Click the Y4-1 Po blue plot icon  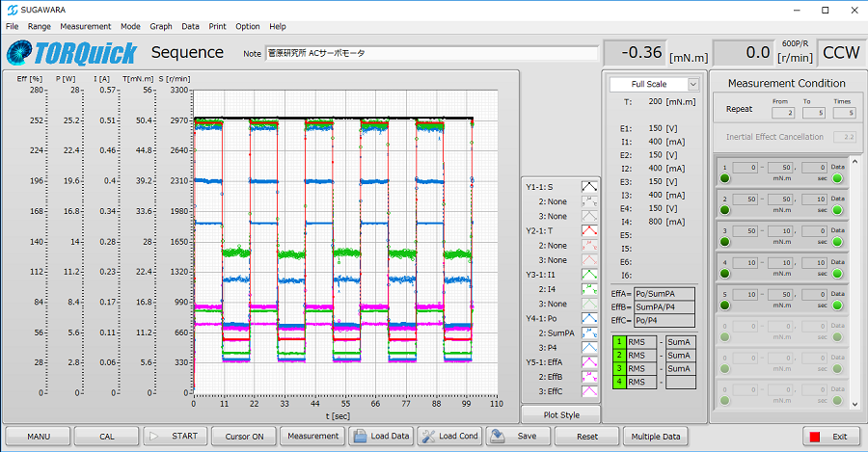click(588, 318)
